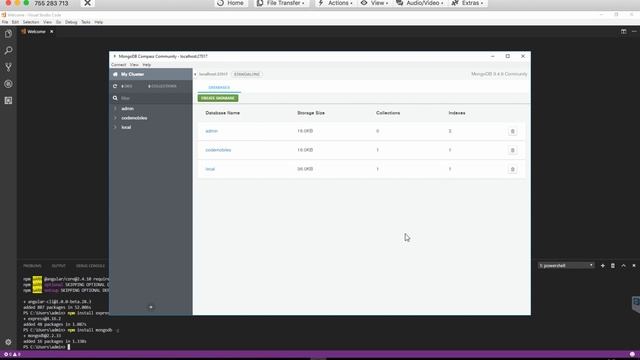
Task: Open the editor more actions icon
Action: pos(634,31)
